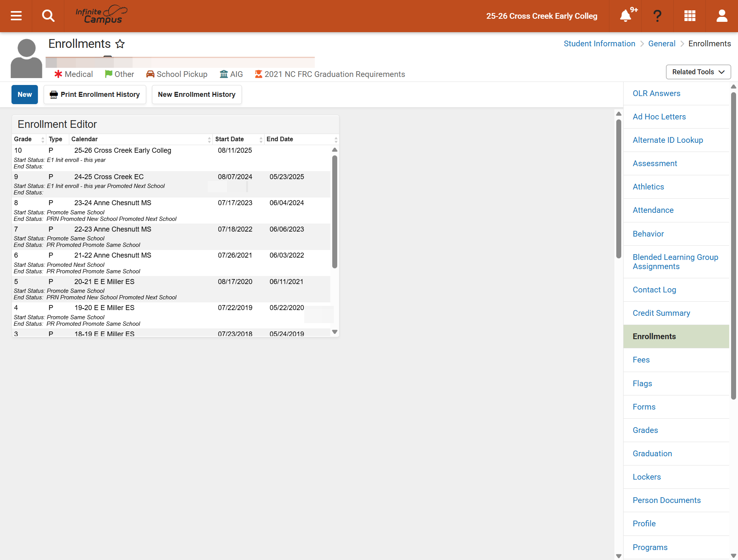Click the AIG building icon
Screen dimensions: 738x560
tap(224, 74)
